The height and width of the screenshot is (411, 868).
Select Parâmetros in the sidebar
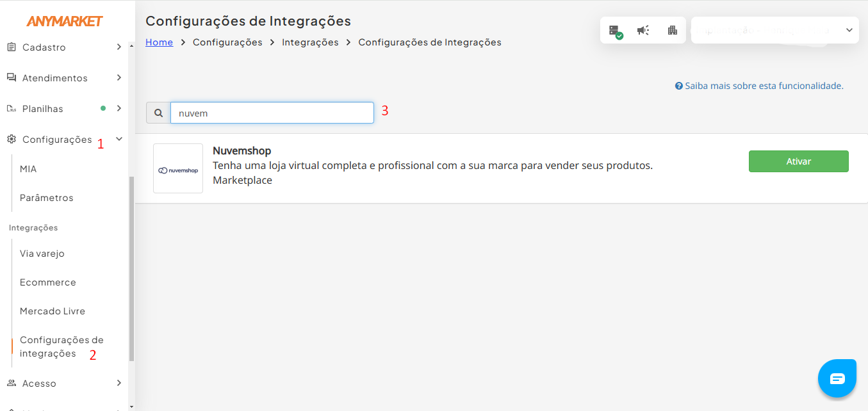47,198
